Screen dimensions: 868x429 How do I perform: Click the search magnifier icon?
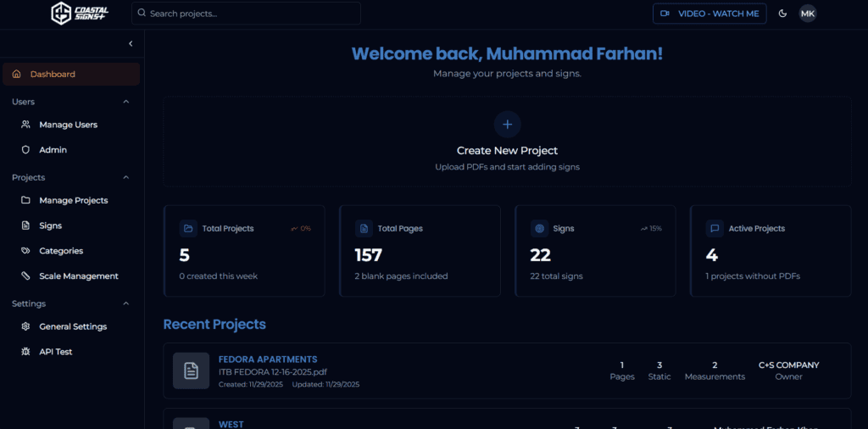142,13
